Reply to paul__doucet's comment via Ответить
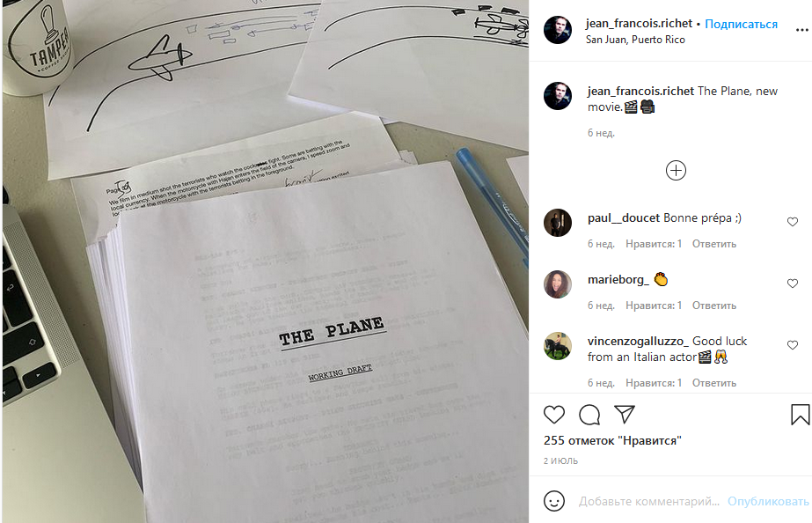Image resolution: width=812 pixels, height=523 pixels. point(714,244)
